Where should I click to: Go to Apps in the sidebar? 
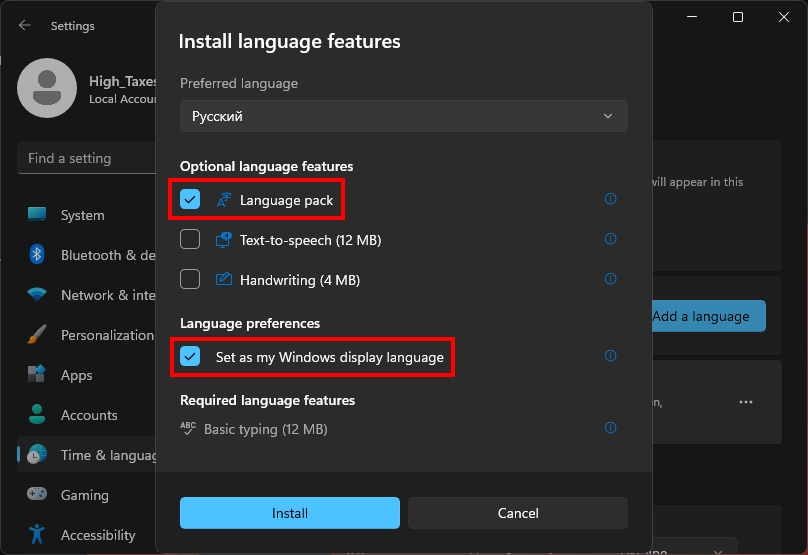(76, 375)
